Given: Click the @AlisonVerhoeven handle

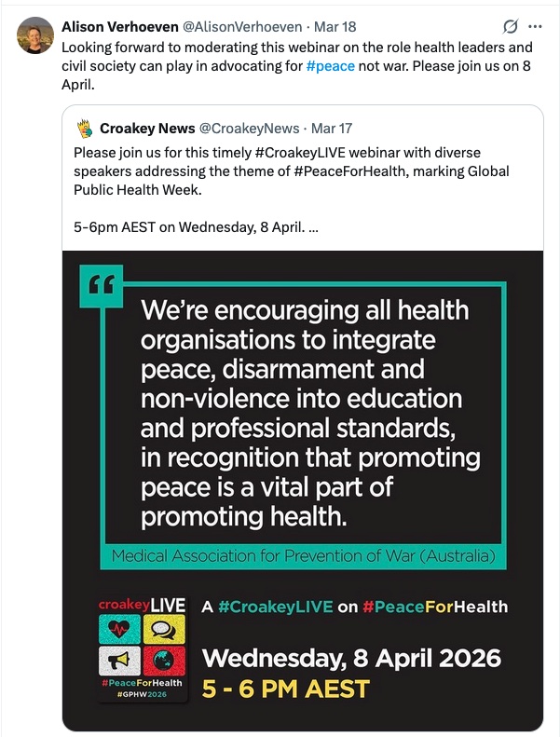Looking at the screenshot, I should pyautogui.click(x=239, y=26).
